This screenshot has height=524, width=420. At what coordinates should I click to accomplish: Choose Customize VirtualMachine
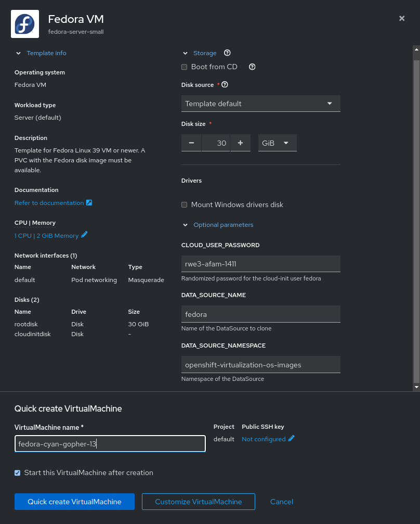click(198, 501)
